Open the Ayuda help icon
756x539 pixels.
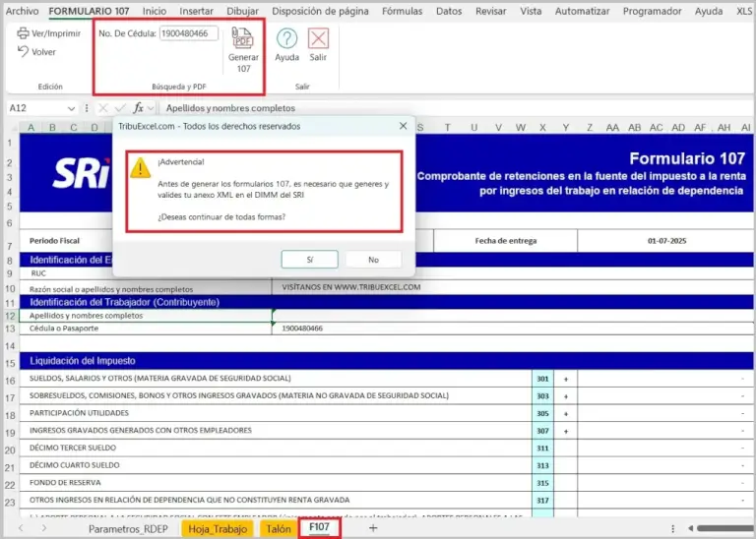[x=286, y=38]
